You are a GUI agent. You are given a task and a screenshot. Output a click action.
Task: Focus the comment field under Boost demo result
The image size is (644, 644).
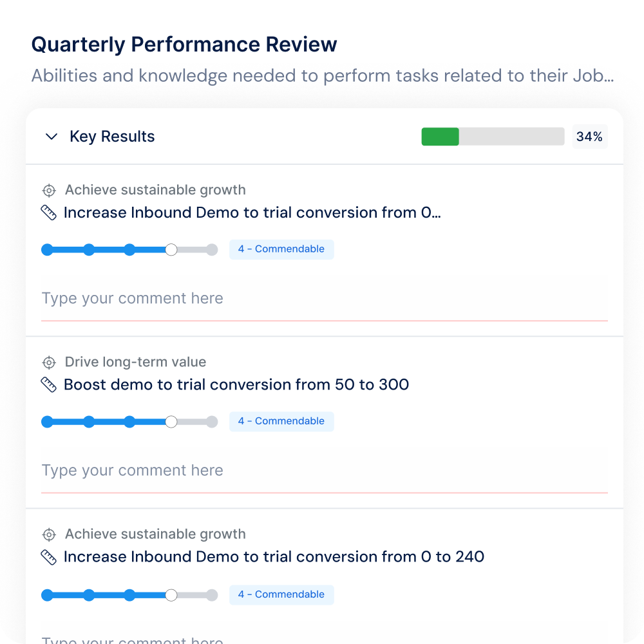point(324,470)
